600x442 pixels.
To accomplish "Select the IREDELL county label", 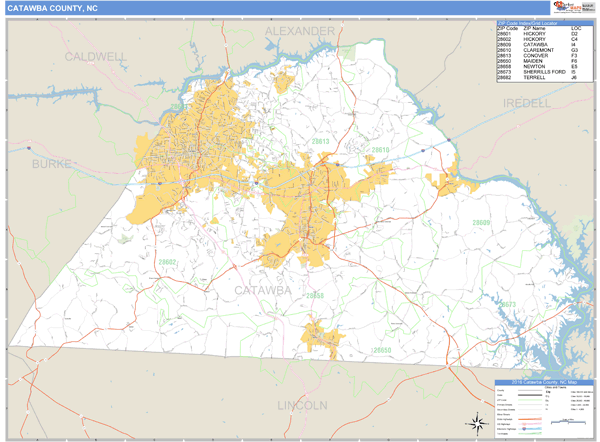I will (x=526, y=103).
